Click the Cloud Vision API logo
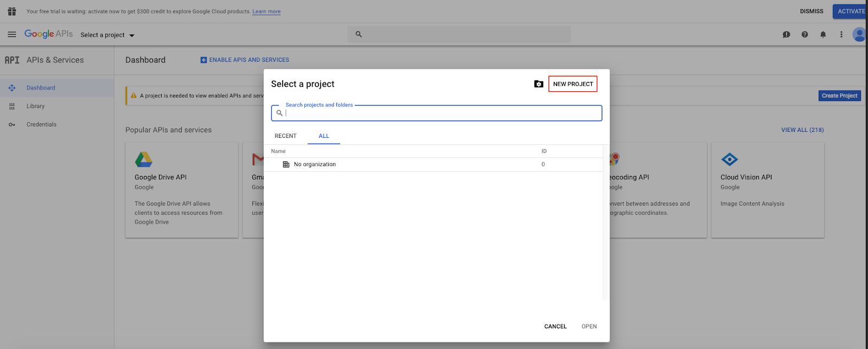Image resolution: width=868 pixels, height=349 pixels. [730, 160]
